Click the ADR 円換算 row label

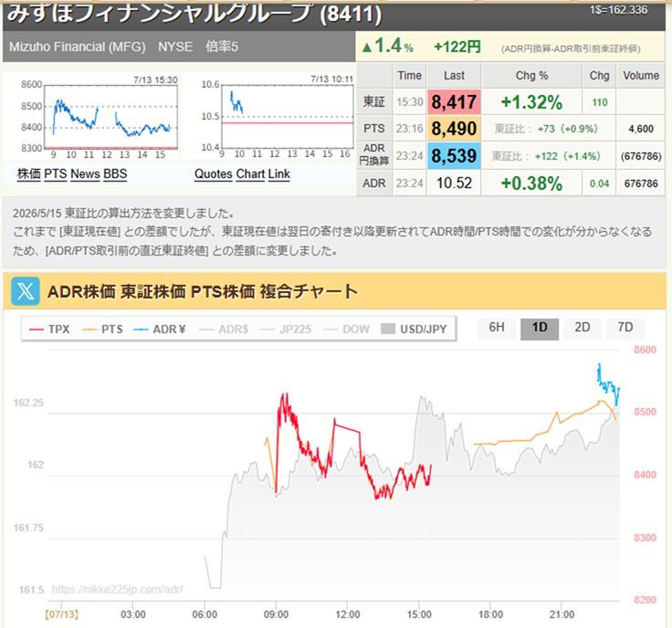coord(374,154)
